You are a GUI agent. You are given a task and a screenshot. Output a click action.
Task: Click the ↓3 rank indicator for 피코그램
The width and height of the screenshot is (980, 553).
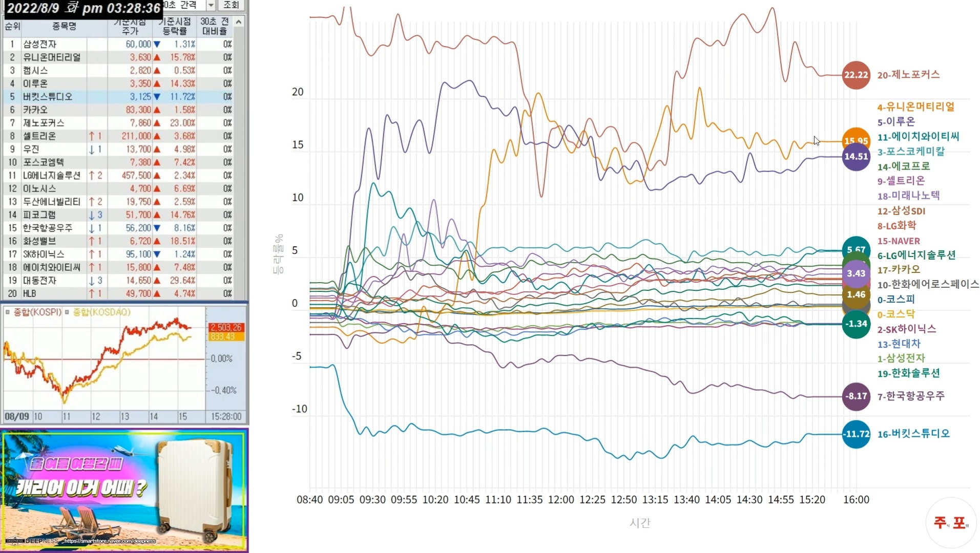95,215
